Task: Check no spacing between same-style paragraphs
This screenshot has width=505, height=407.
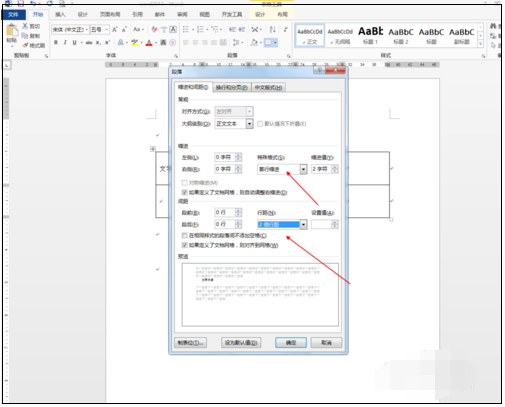Action: pos(184,236)
